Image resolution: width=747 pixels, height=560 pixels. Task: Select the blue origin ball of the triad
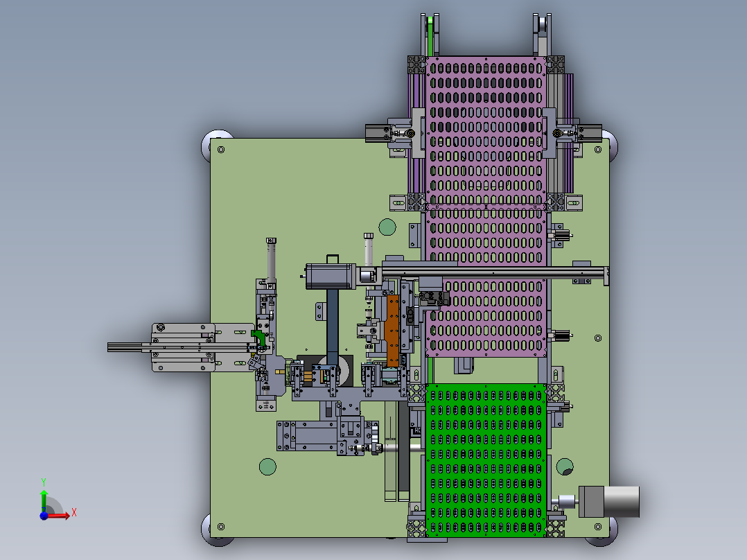point(44,516)
